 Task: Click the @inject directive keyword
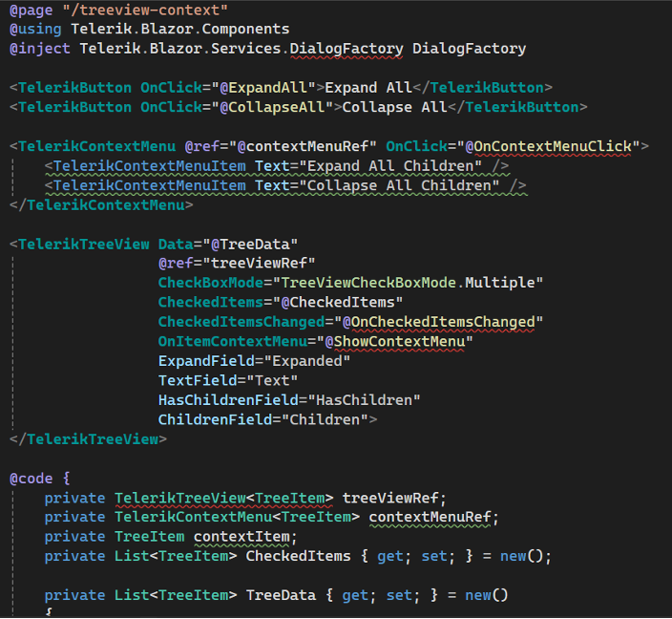click(x=40, y=49)
